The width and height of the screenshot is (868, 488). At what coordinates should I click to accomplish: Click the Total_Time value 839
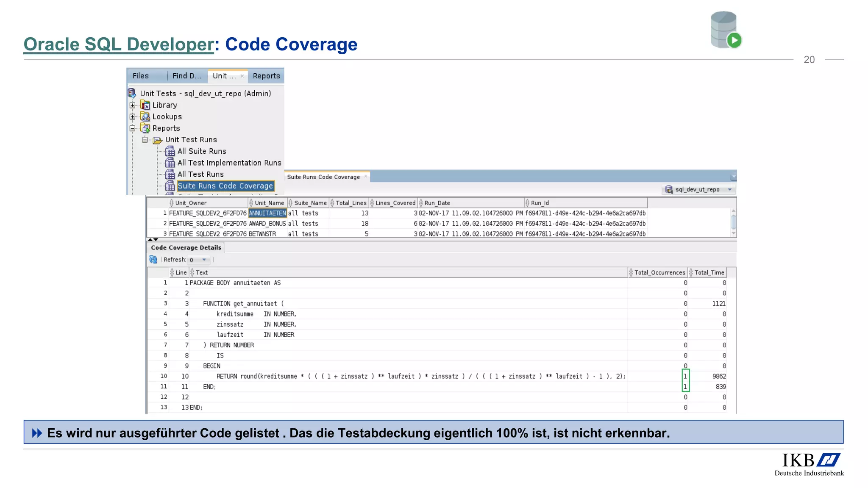[x=721, y=387]
